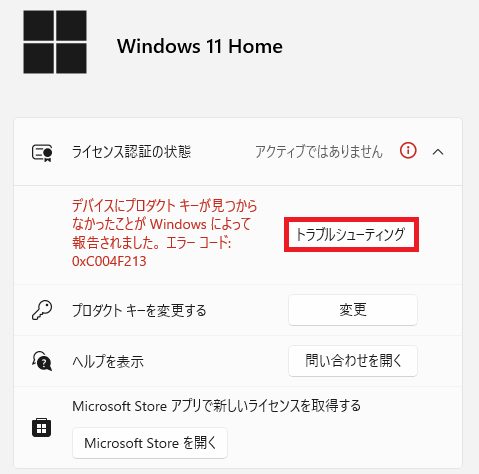Click the Microsoft Store bag icon

point(41,427)
